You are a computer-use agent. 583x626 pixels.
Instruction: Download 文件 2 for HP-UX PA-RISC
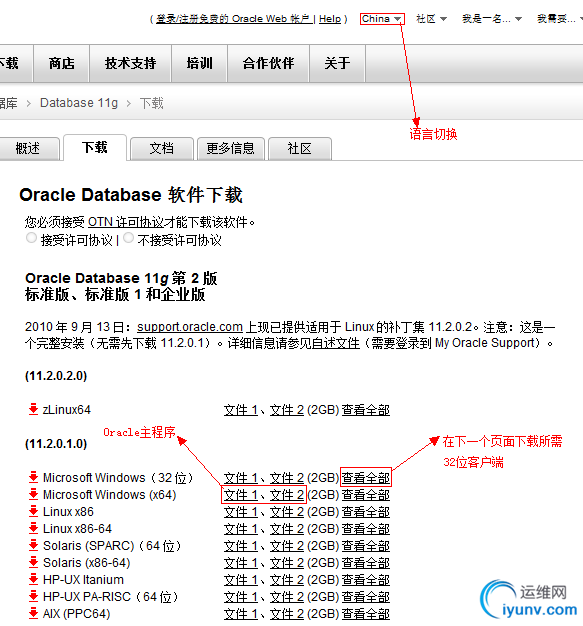coord(287,597)
